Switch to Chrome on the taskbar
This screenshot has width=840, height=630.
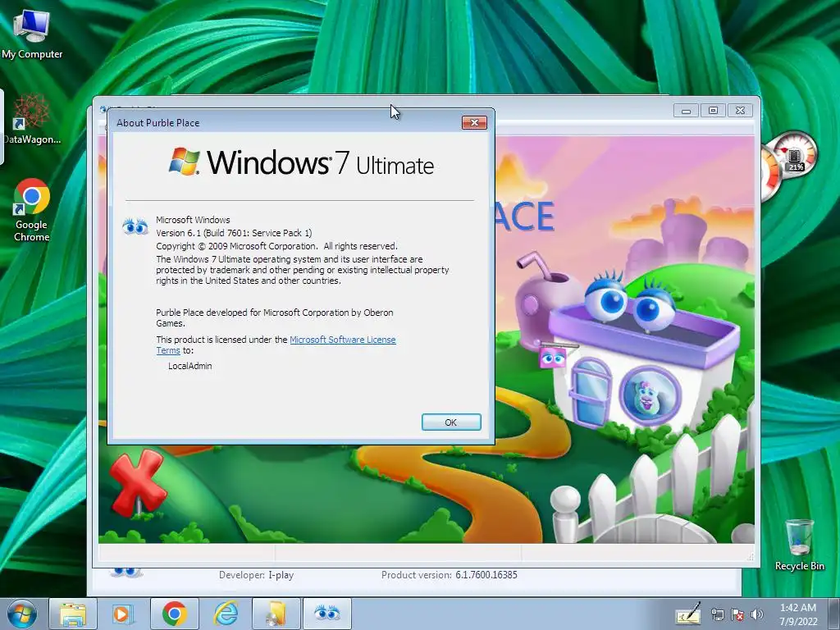(x=174, y=614)
